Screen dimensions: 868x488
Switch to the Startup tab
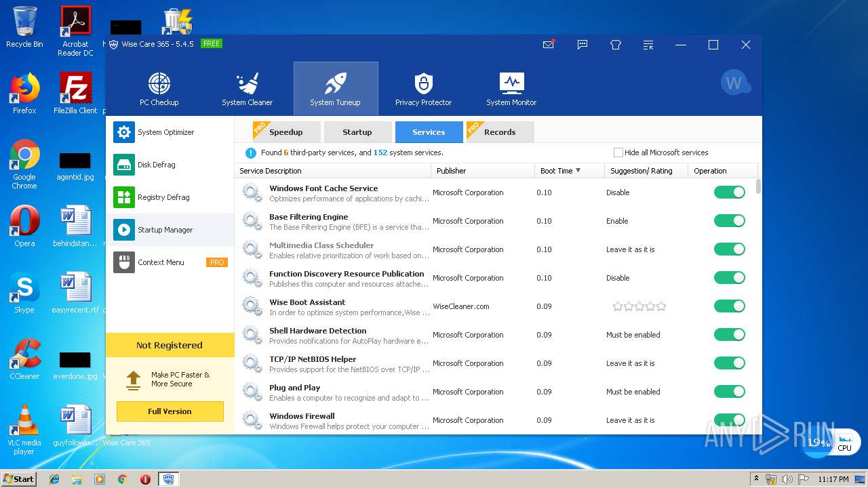click(357, 132)
